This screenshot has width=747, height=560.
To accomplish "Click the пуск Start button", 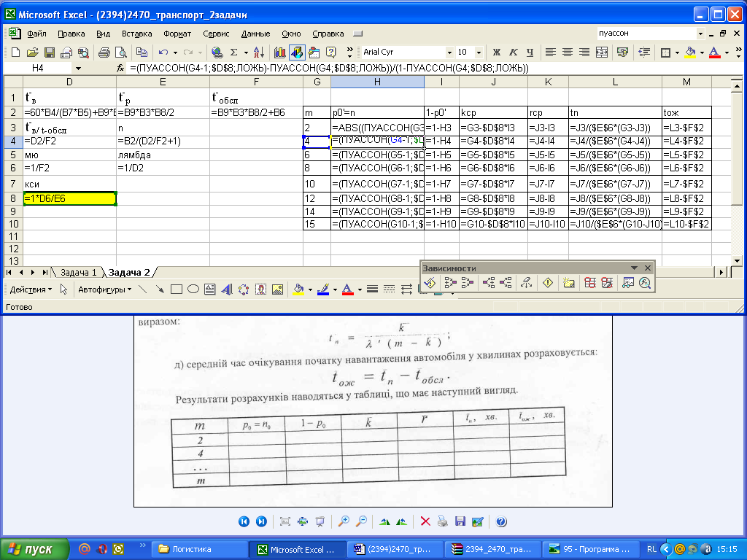I will (x=33, y=549).
